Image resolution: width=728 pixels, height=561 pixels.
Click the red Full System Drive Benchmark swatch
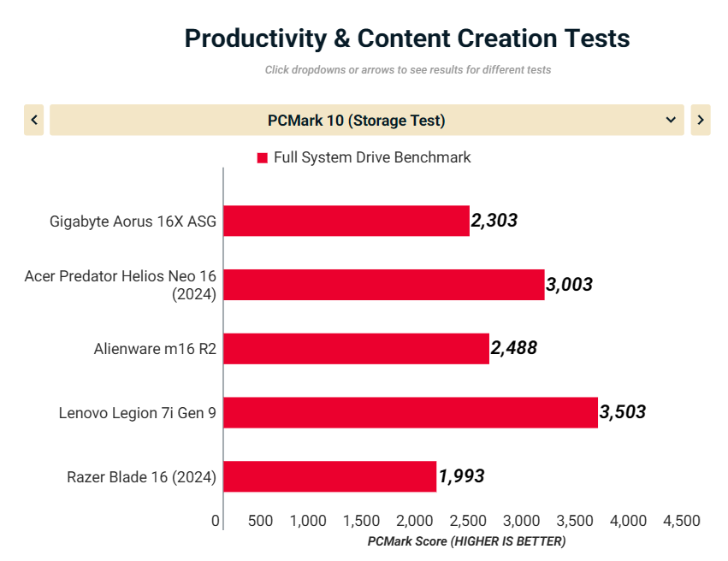[x=263, y=158]
